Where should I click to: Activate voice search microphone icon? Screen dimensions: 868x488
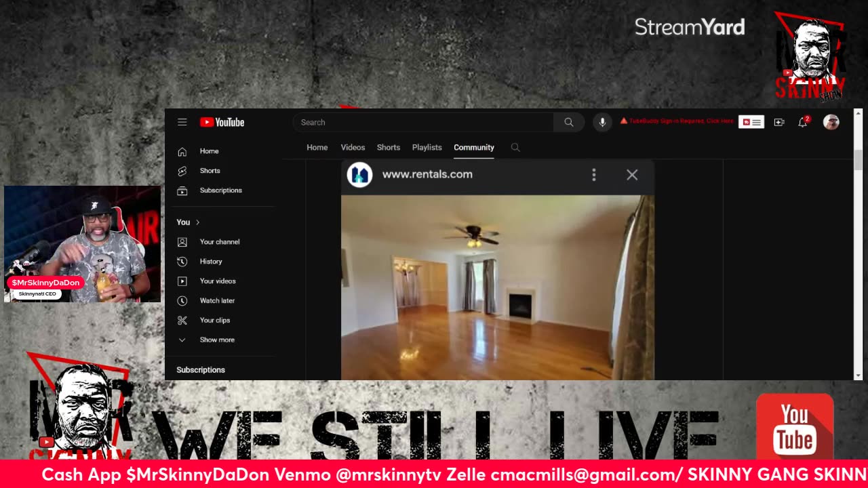point(602,122)
